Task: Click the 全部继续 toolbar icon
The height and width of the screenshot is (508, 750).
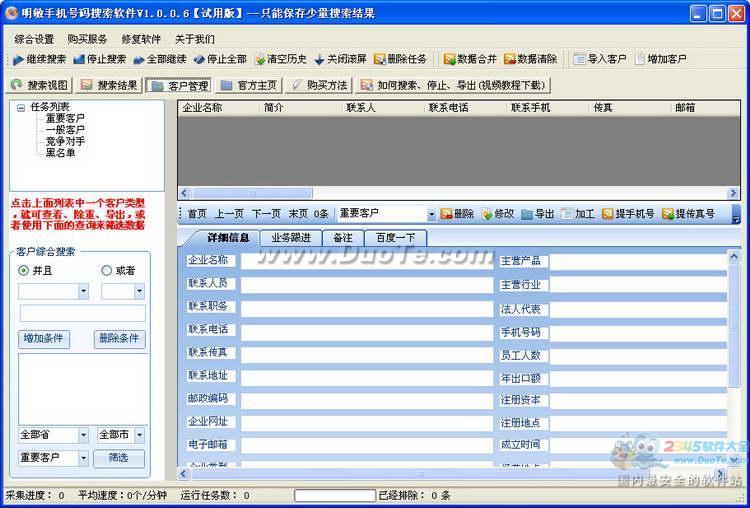Action: pyautogui.click(x=139, y=60)
